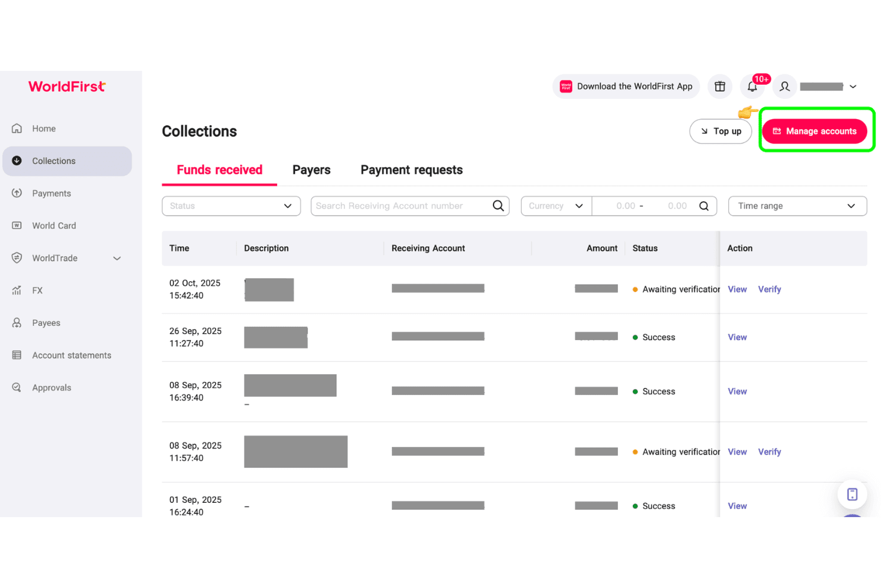Select the Funds received tab
882x588 pixels.
[219, 170]
